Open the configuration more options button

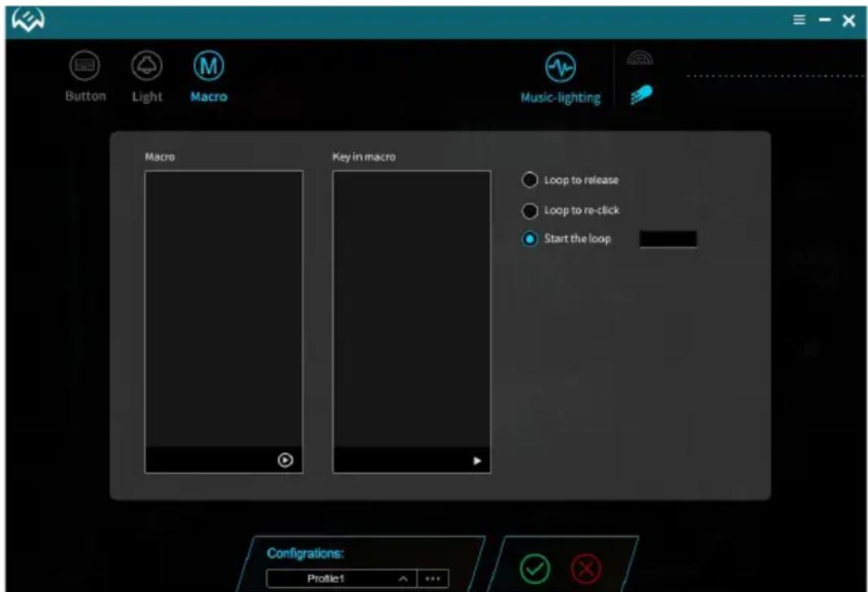click(x=433, y=579)
